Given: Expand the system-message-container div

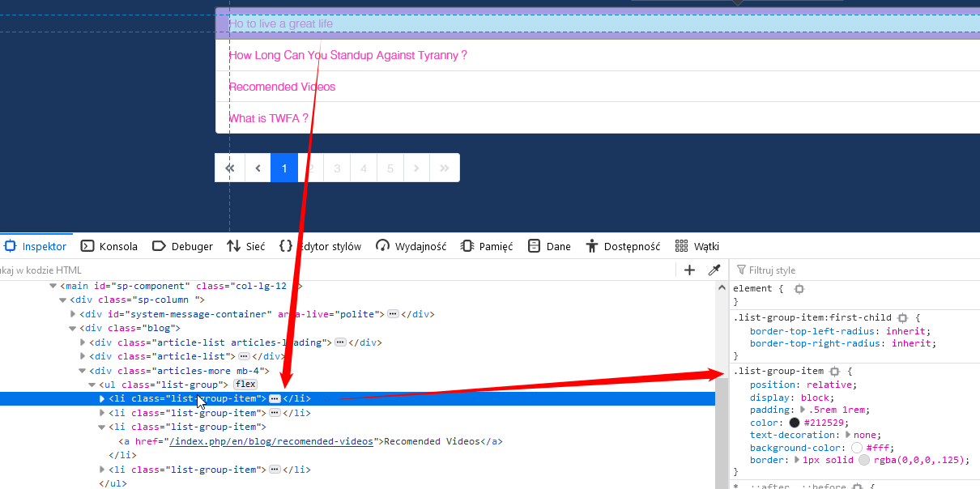Looking at the screenshot, I should click(x=73, y=314).
